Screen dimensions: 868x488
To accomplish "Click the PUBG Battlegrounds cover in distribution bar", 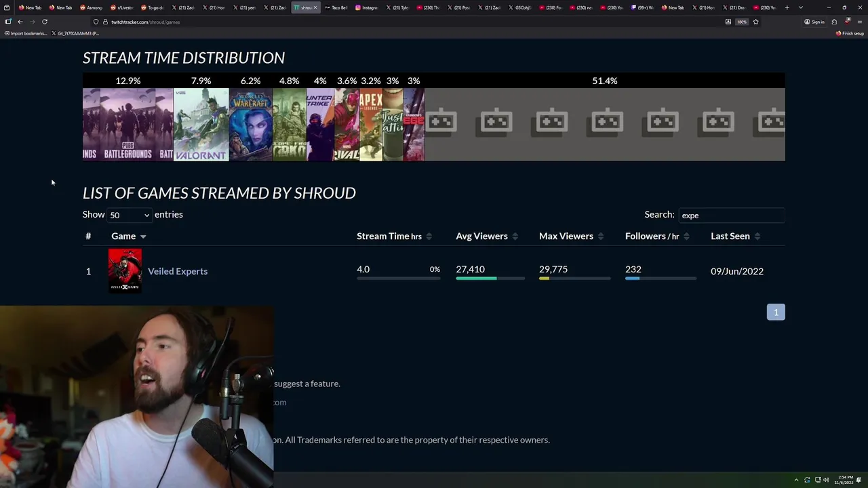I will tap(127, 125).
